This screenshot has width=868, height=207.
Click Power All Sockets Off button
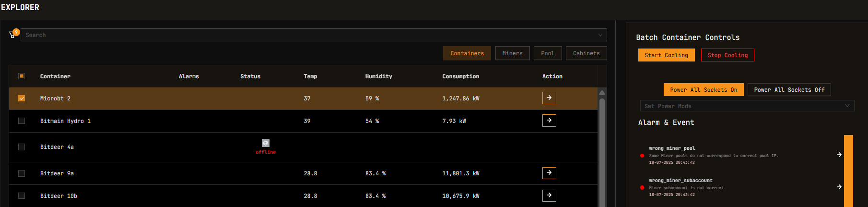[789, 90]
